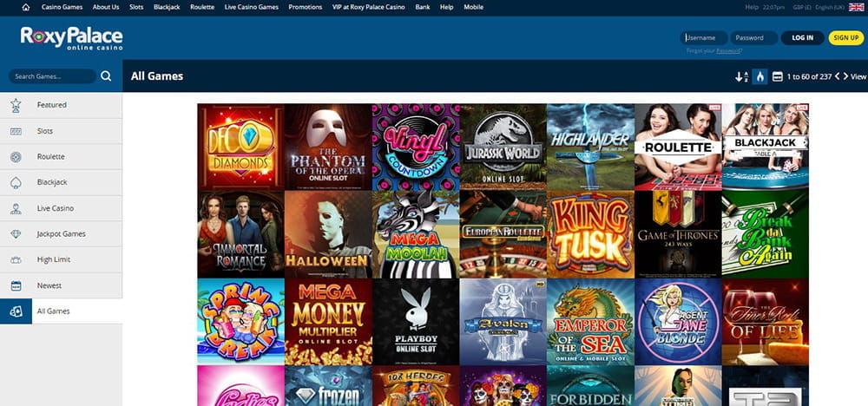Click the Featured star icon in sidebar
The height and width of the screenshot is (406, 868).
(16, 105)
